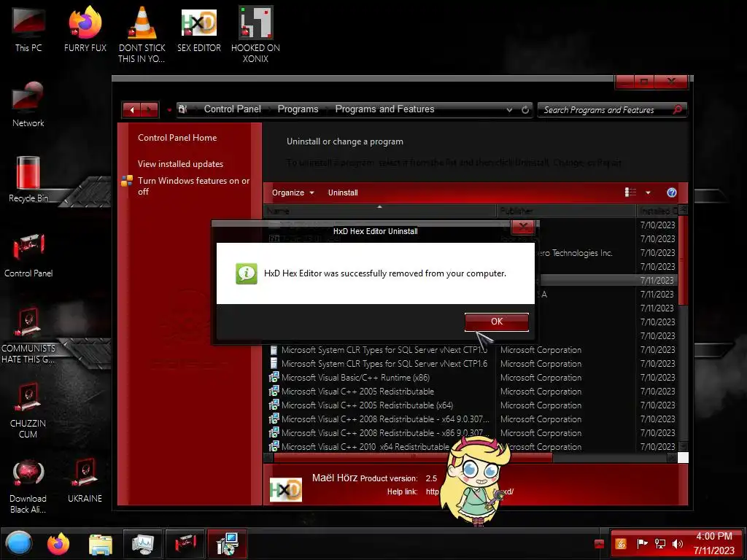This screenshot has width=747, height=560.
Task: Go back in Programs and Features window
Action: [x=131, y=110]
